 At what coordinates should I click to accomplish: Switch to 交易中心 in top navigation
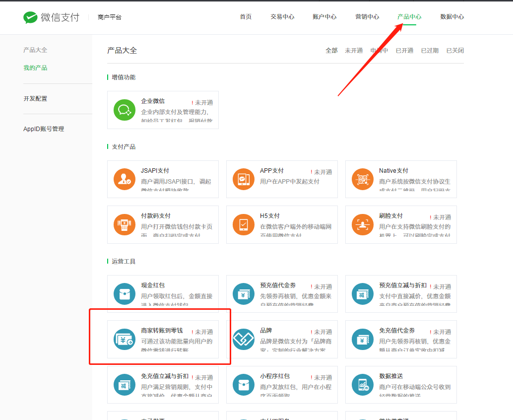tap(282, 17)
